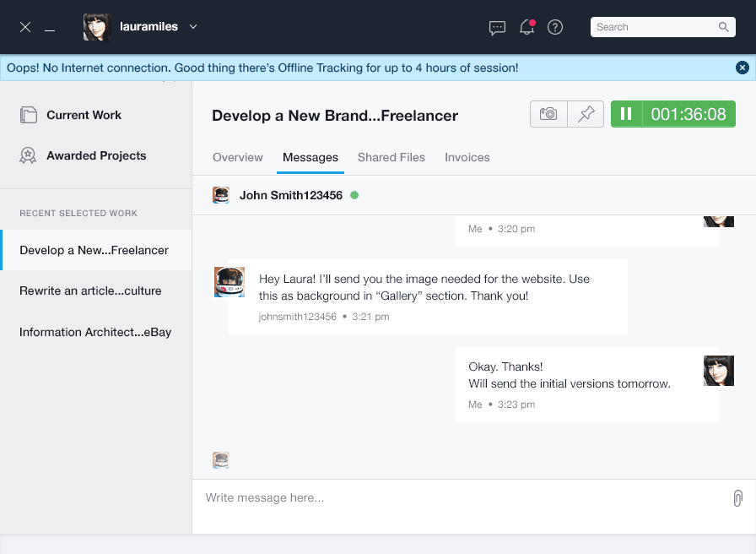Open Current Work in sidebar
The width and height of the screenshot is (756, 554).
(x=84, y=115)
